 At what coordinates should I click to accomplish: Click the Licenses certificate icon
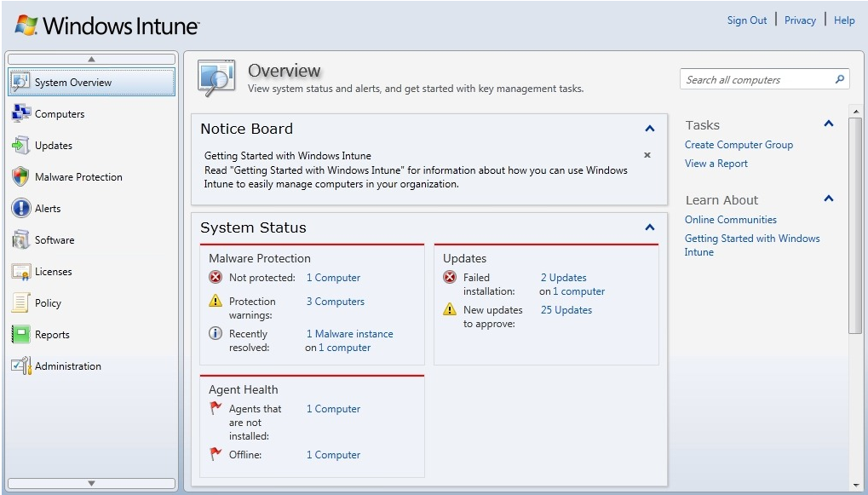click(x=20, y=271)
